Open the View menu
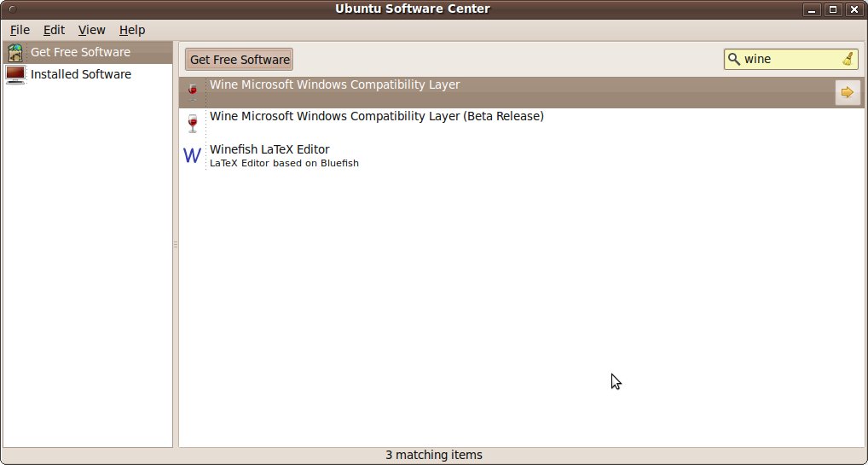Screen dimensions: 868x465 92,30
